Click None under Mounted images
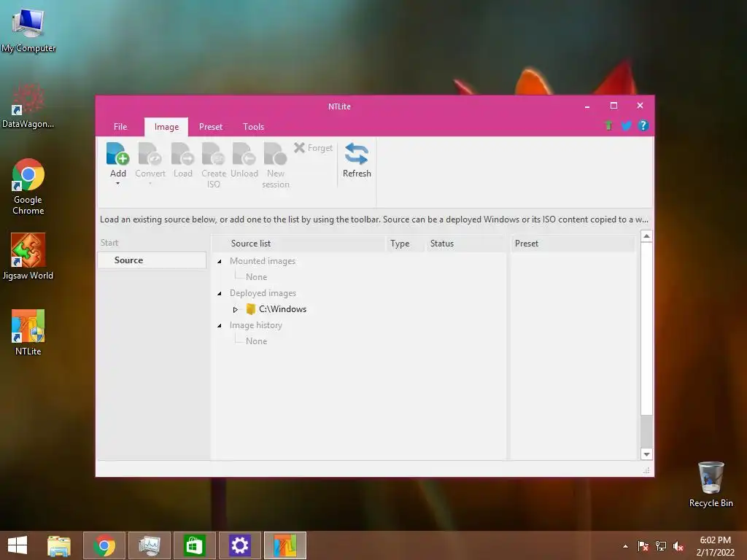This screenshot has height=560, width=747. pos(256,276)
